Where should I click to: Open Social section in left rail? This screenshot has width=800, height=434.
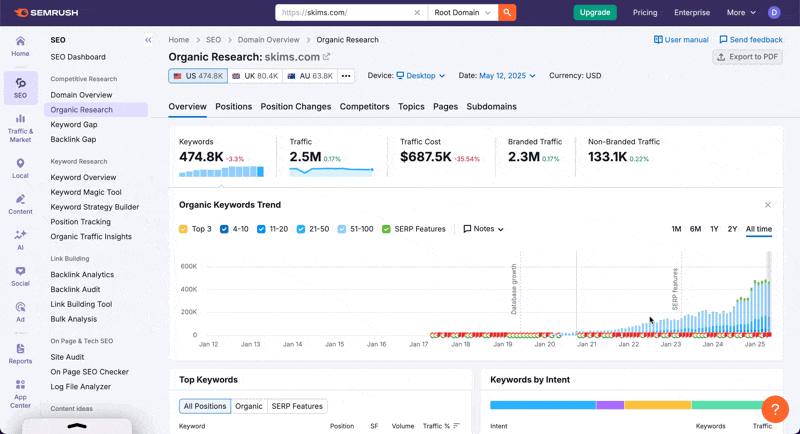[x=20, y=276]
